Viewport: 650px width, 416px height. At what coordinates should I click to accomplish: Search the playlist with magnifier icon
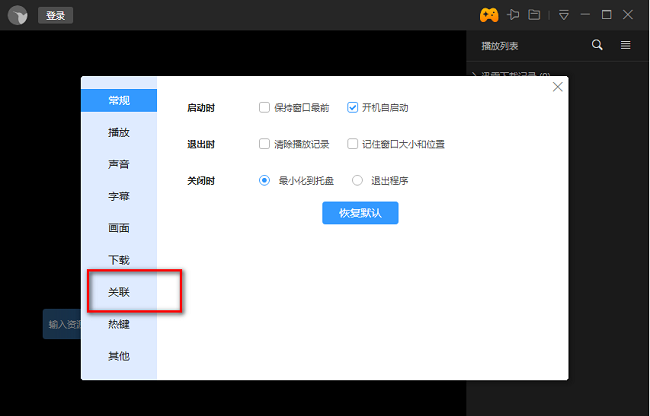597,45
